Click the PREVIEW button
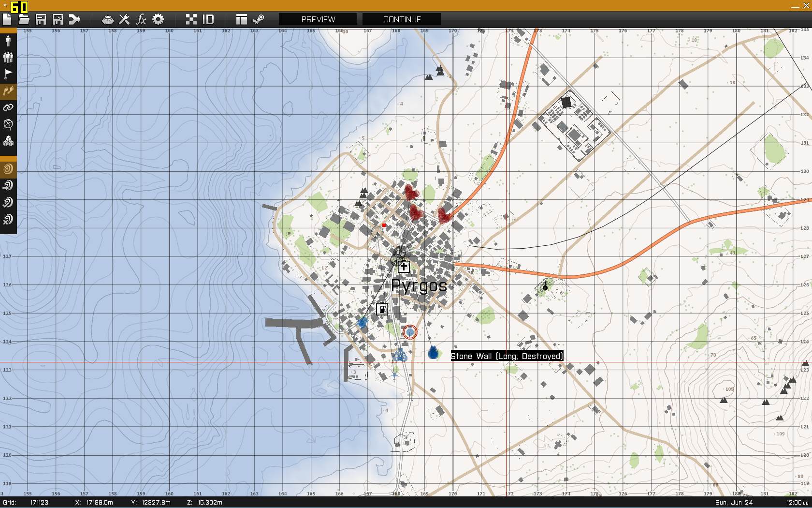This screenshot has height=508, width=812. (318, 19)
